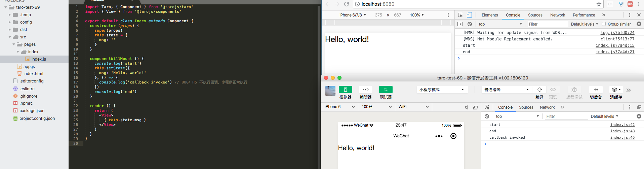Click the 编译 compile refresh button
Image resolution: width=644 pixels, height=169 pixels.
pos(539,90)
